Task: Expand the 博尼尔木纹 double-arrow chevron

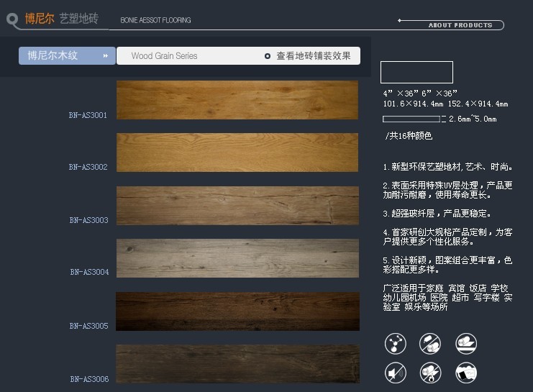Action: click(x=106, y=55)
